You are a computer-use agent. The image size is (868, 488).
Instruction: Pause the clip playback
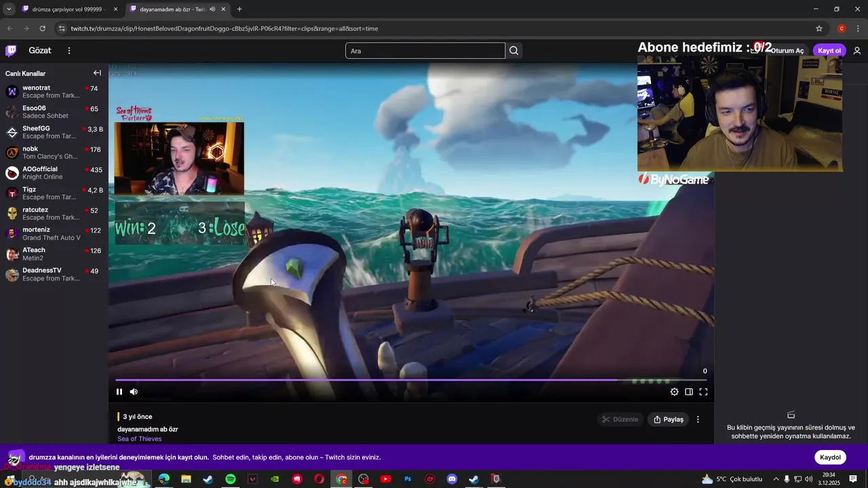[119, 392]
